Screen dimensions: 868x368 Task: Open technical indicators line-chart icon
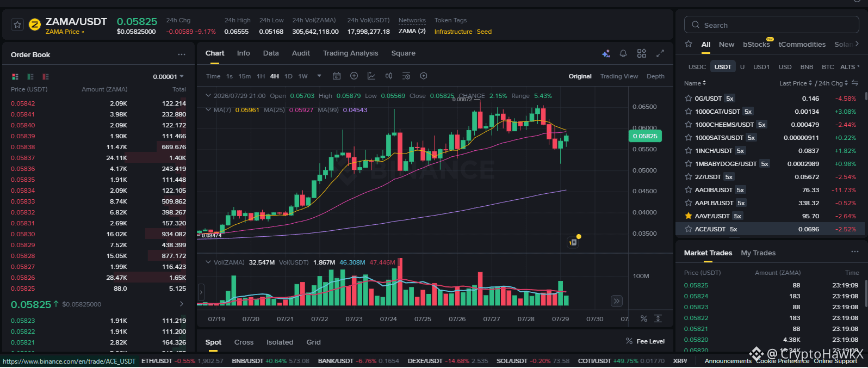(x=371, y=76)
